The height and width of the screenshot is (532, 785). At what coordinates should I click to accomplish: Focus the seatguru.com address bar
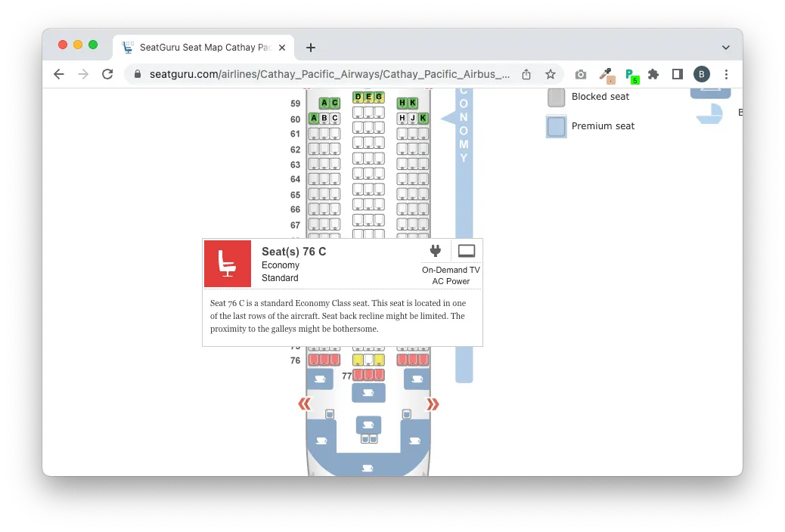[330, 75]
